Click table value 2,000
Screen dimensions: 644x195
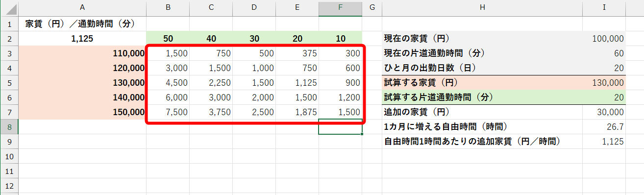click(x=254, y=97)
